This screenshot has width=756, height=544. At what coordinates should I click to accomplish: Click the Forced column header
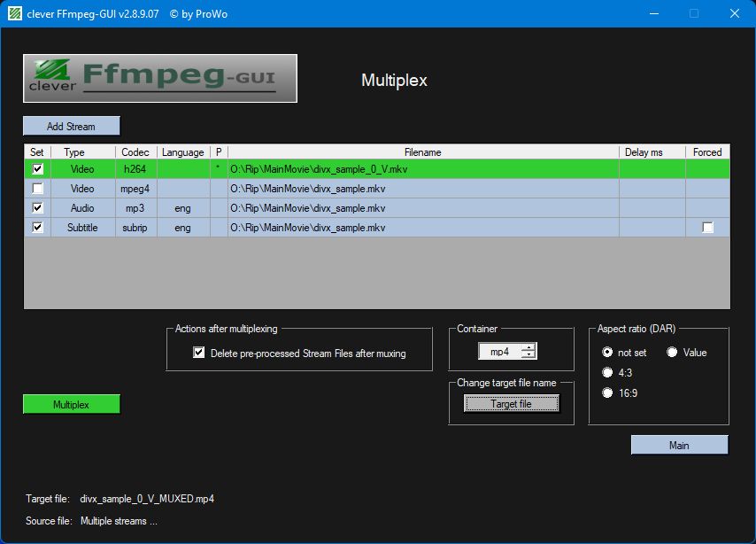[x=707, y=152]
